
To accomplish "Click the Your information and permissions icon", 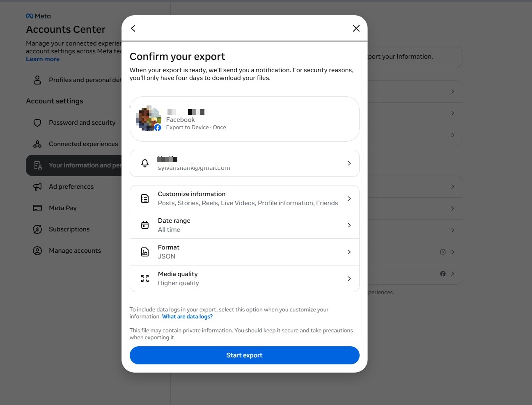I will click(x=37, y=165).
